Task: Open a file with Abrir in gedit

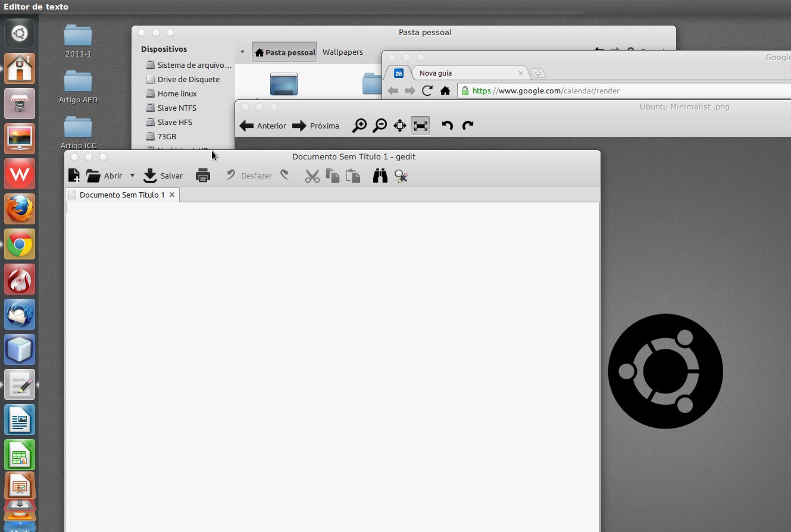Action: [104, 176]
